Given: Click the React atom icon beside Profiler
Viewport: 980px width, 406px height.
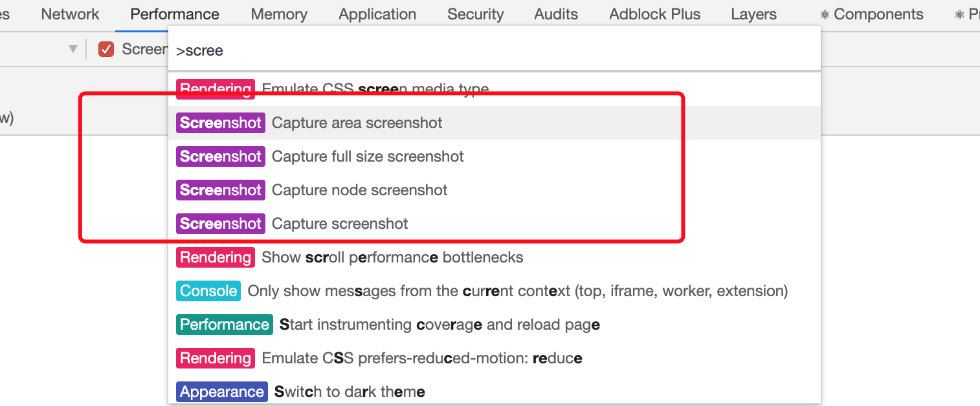Looking at the screenshot, I should coord(959,15).
